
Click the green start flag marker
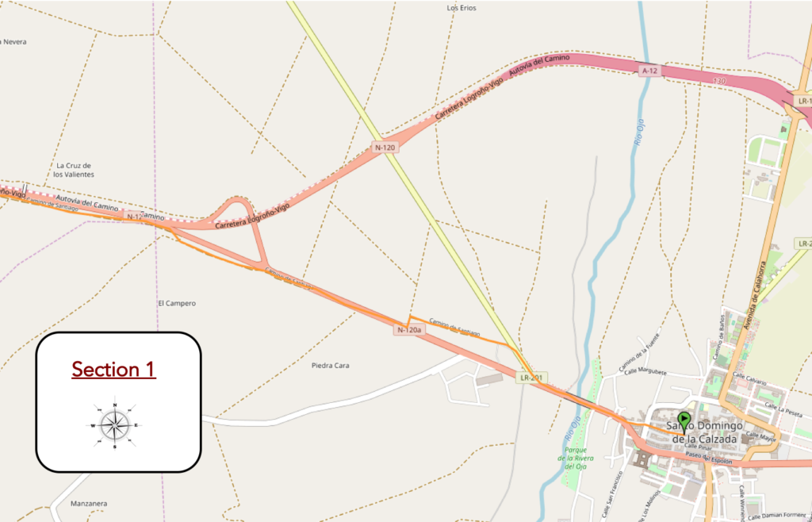[x=684, y=422]
